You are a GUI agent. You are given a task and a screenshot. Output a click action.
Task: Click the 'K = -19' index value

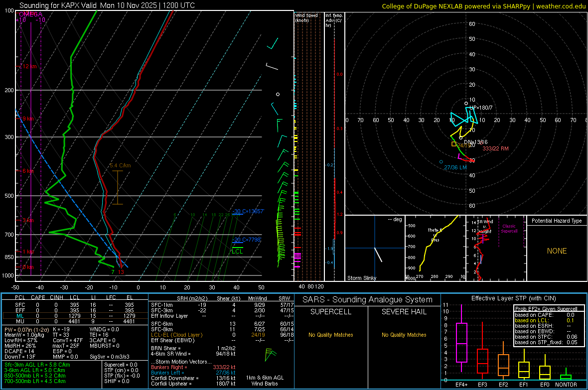61,329
